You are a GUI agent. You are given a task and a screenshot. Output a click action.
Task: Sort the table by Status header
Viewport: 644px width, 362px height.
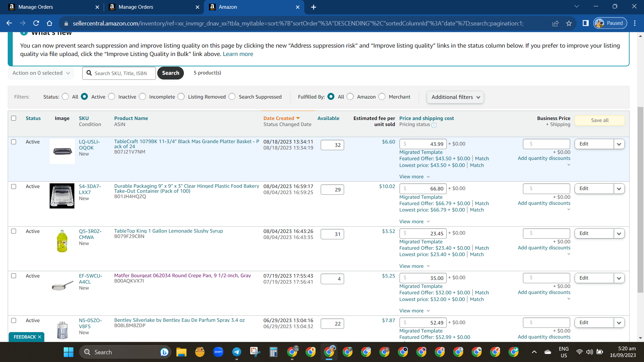[x=33, y=118]
